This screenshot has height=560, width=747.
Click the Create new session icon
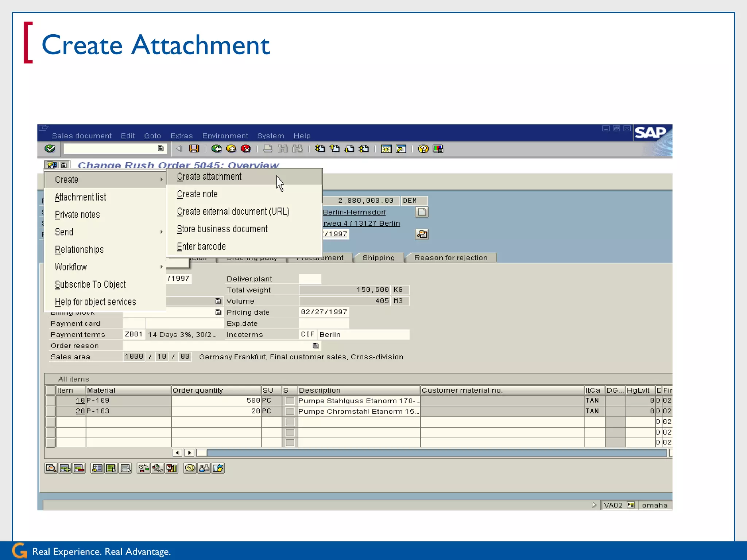tap(386, 149)
